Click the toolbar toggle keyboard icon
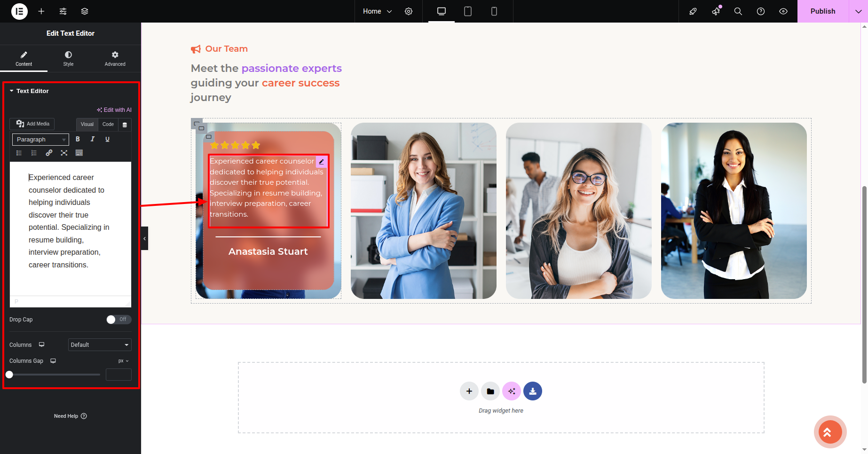 [x=79, y=153]
